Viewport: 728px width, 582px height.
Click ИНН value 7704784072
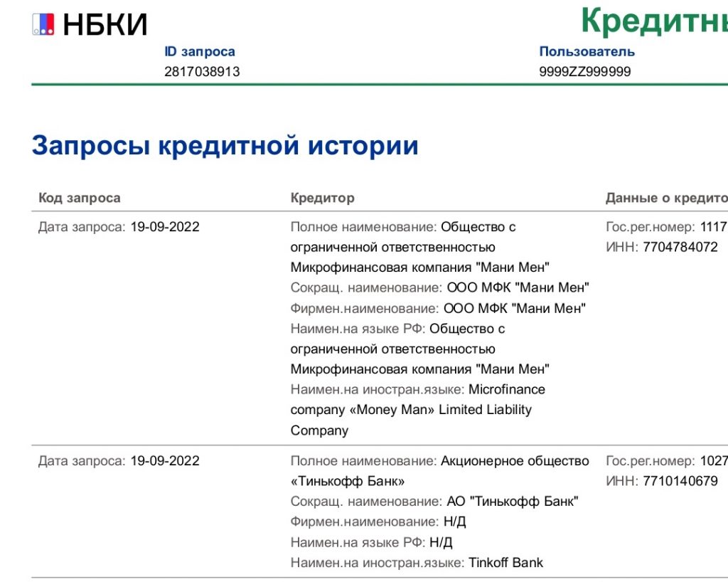680,247
